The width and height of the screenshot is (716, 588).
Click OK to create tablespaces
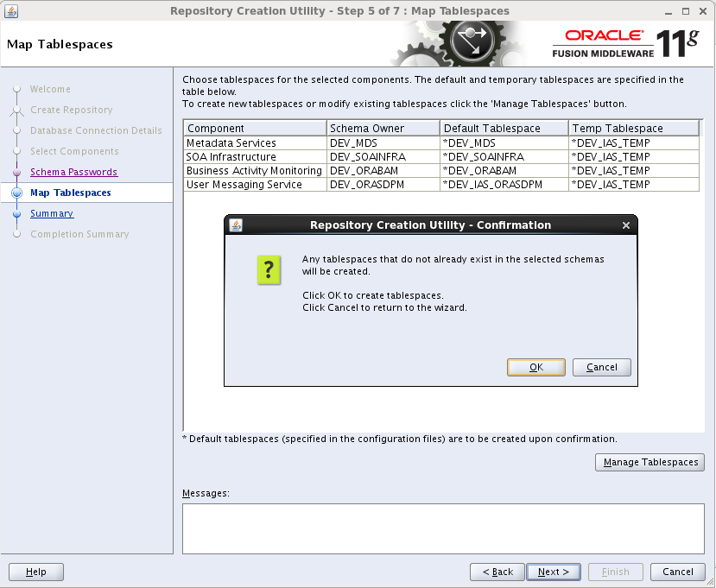(x=535, y=367)
